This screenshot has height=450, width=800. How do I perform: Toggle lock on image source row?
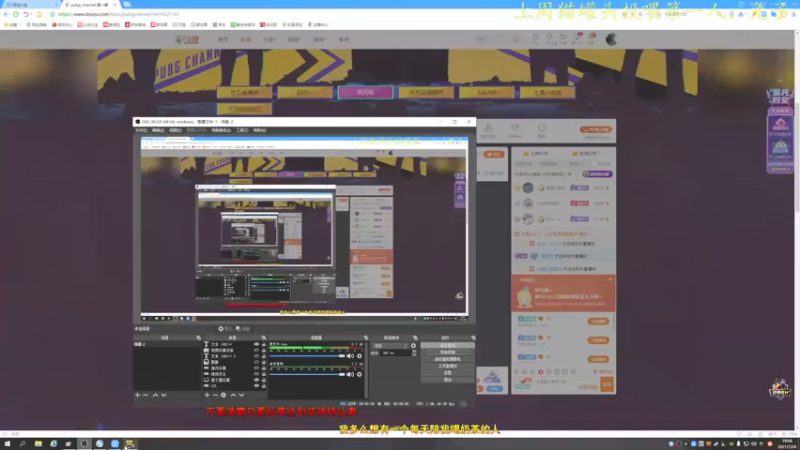coord(264,362)
